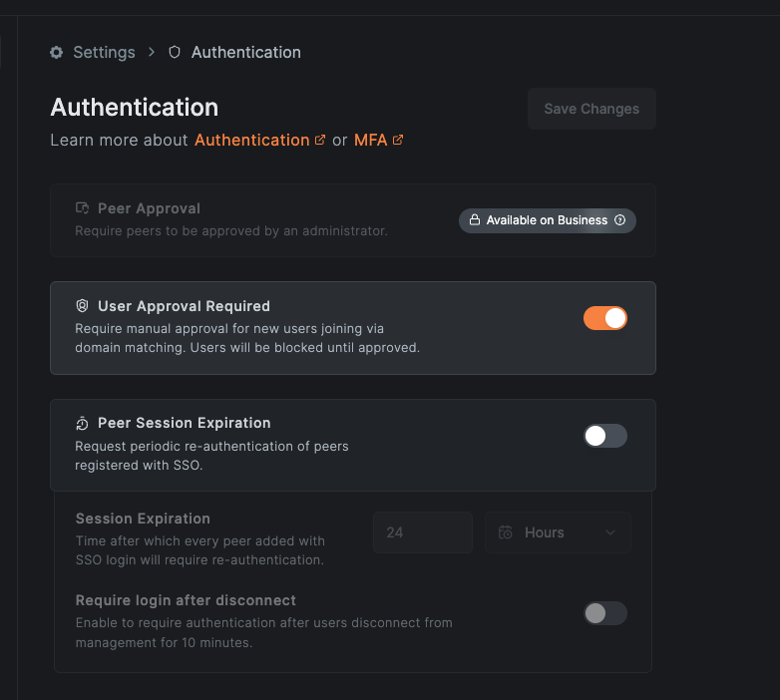Click the Settings gear icon in breadcrumb
Screen dimensions: 780x700
57,52
